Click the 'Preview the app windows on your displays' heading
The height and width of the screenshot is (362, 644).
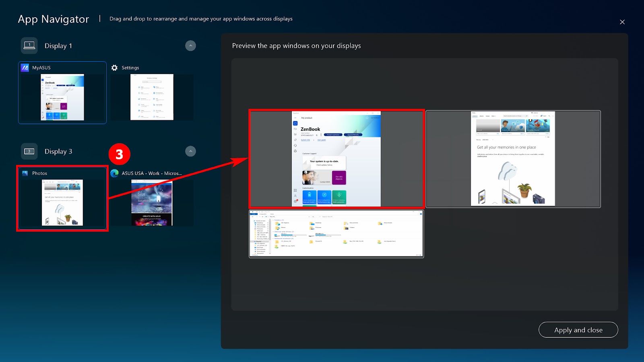(x=297, y=46)
